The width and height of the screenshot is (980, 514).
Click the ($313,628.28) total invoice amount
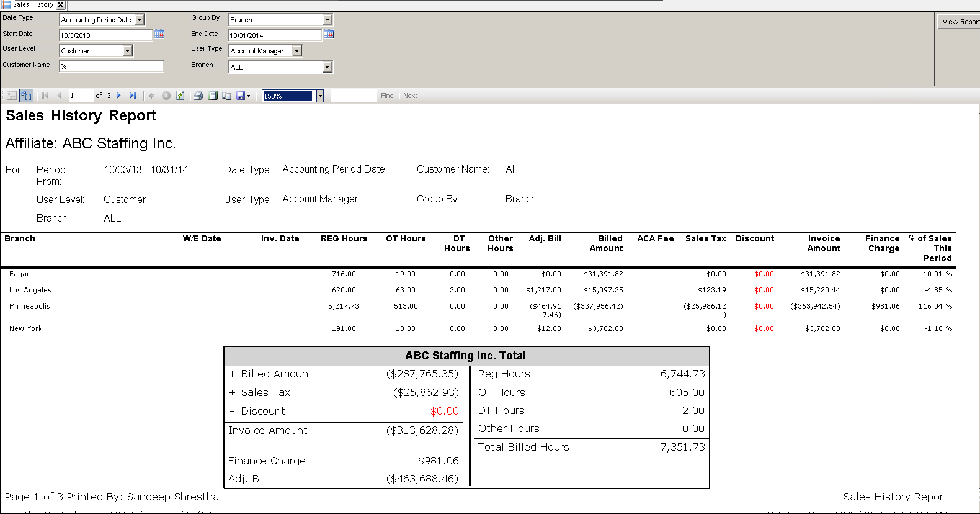[x=422, y=430]
